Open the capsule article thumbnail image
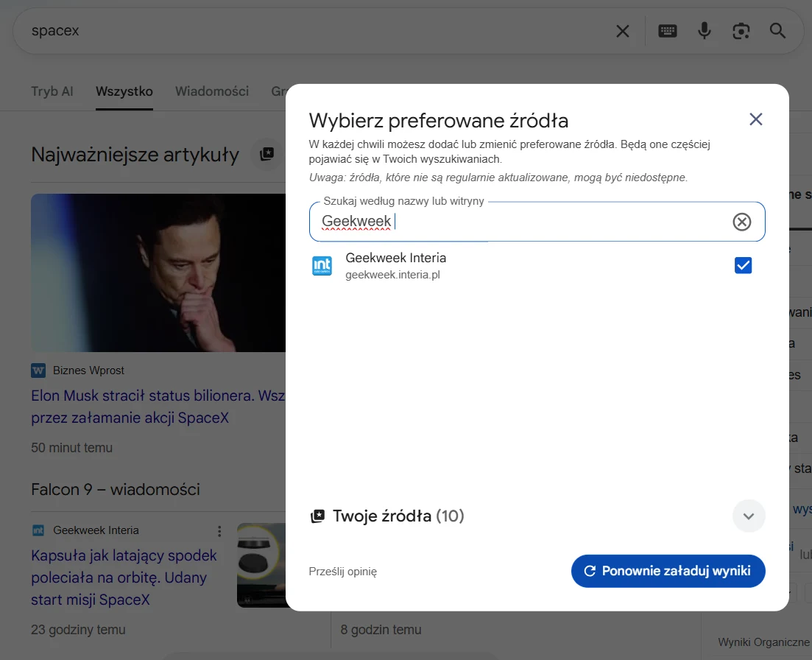This screenshot has width=812, height=660. pyautogui.click(x=261, y=565)
